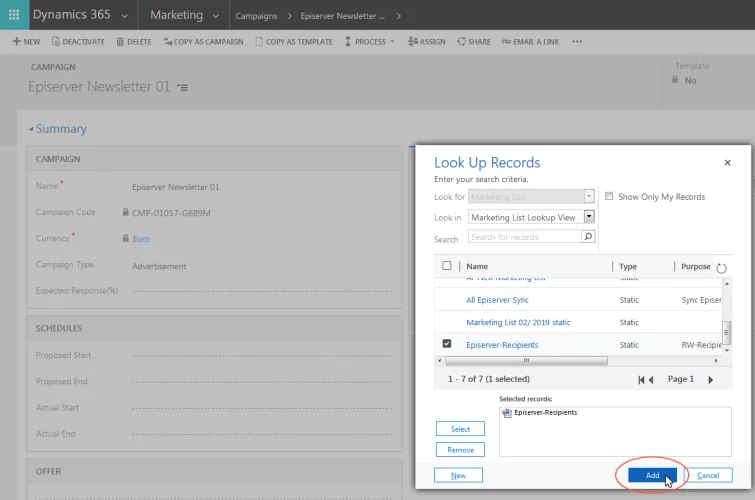This screenshot has height=500, width=755.
Task: Click the Select button
Action: coord(460,429)
